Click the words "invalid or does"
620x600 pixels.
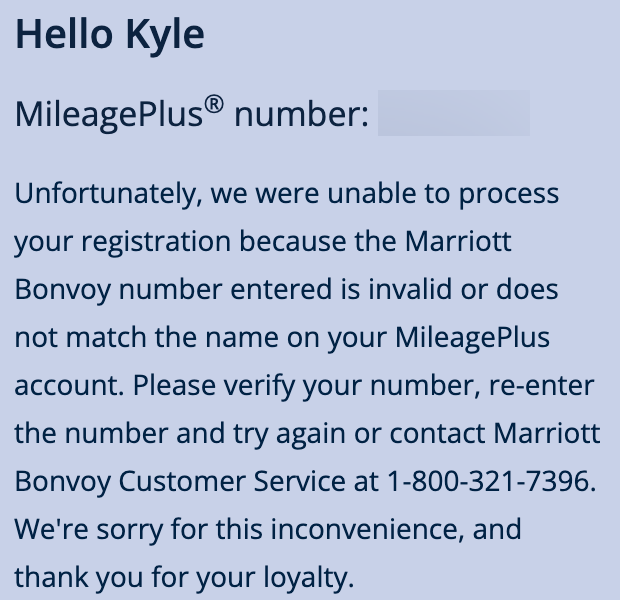(x=463, y=289)
